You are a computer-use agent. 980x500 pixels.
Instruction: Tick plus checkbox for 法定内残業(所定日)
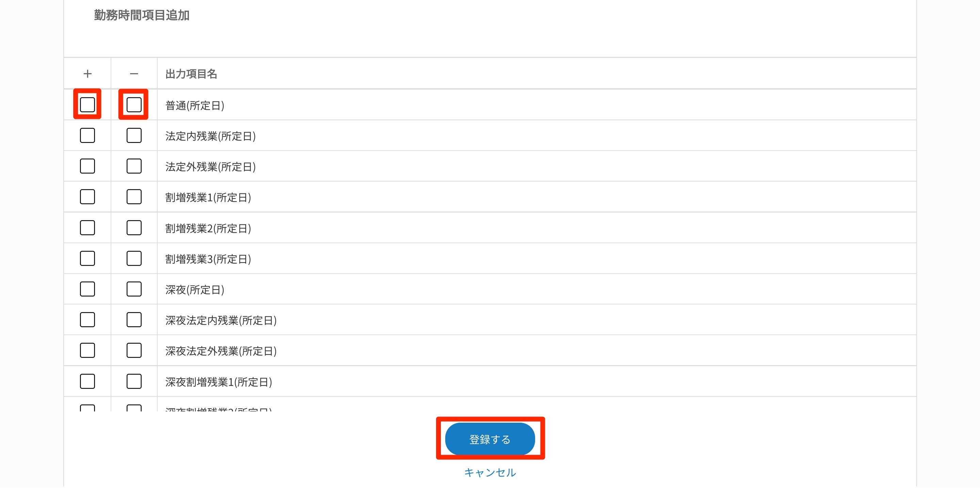point(87,136)
